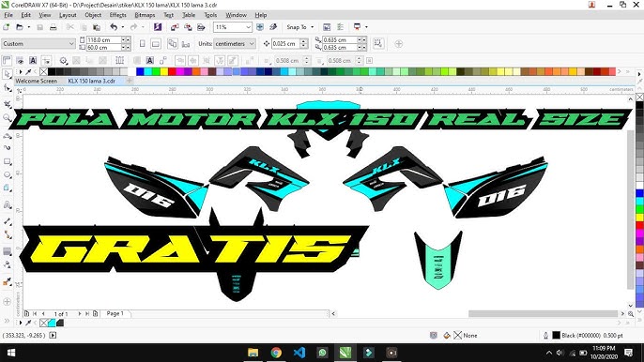Click the Search content purple icon
The image size is (644, 362).
point(158,27)
